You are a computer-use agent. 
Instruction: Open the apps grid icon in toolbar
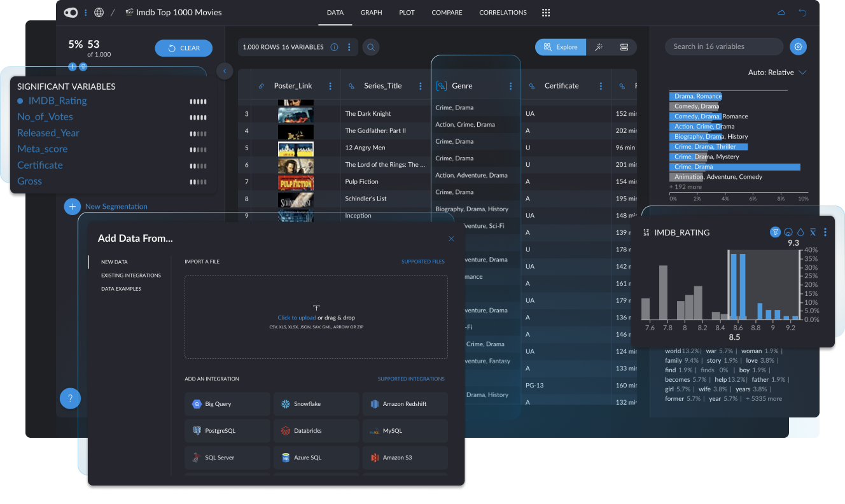point(546,12)
